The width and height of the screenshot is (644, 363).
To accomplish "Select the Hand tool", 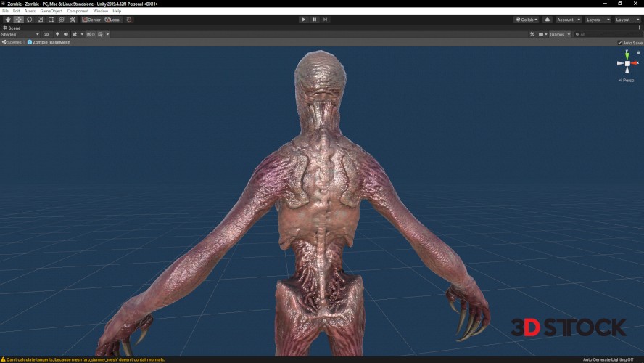I will [8, 20].
